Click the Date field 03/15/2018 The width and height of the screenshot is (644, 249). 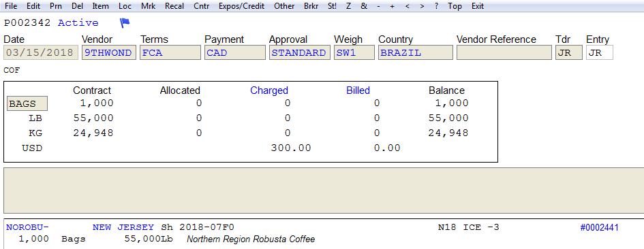pos(41,52)
